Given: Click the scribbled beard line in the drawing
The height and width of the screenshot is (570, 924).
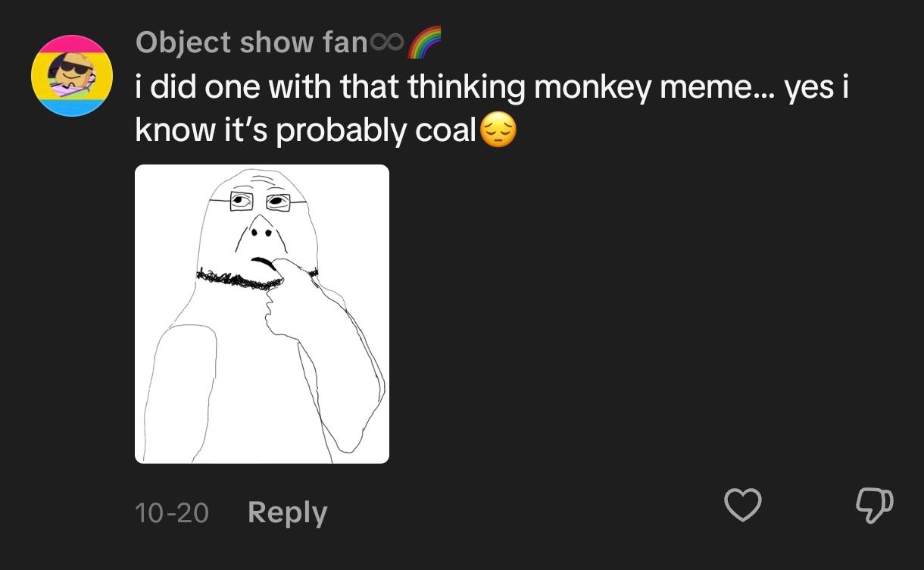Looking at the screenshot, I should click(x=236, y=280).
